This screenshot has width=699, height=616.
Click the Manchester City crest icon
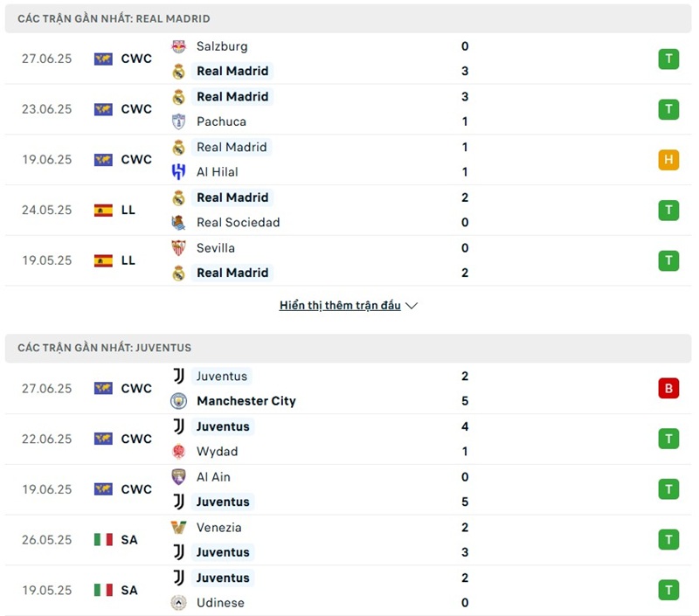[178, 401]
